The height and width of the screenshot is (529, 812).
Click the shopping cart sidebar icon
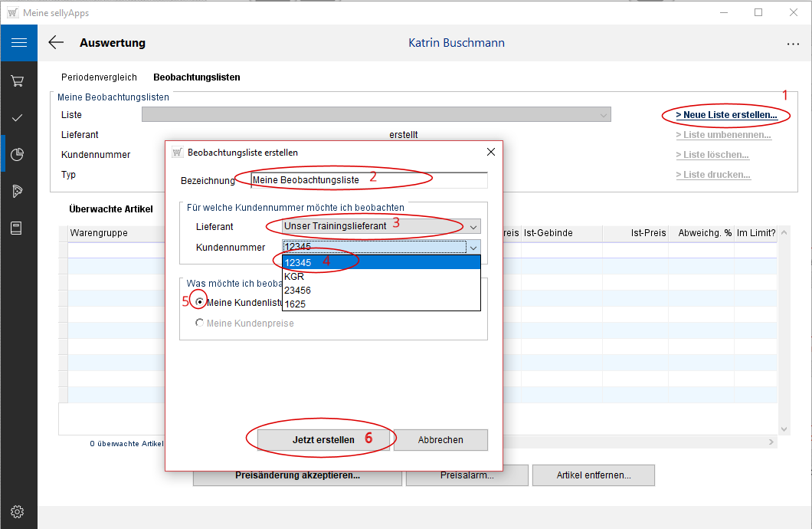[18, 81]
